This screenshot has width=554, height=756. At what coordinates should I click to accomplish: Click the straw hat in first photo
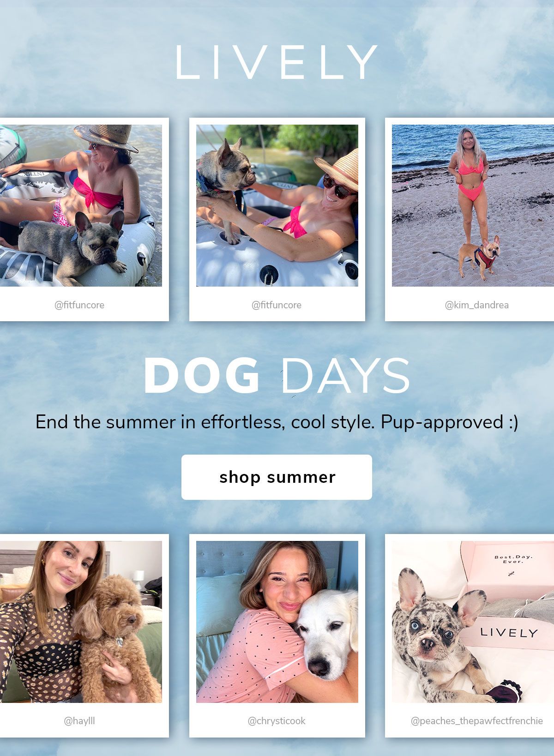(107, 138)
